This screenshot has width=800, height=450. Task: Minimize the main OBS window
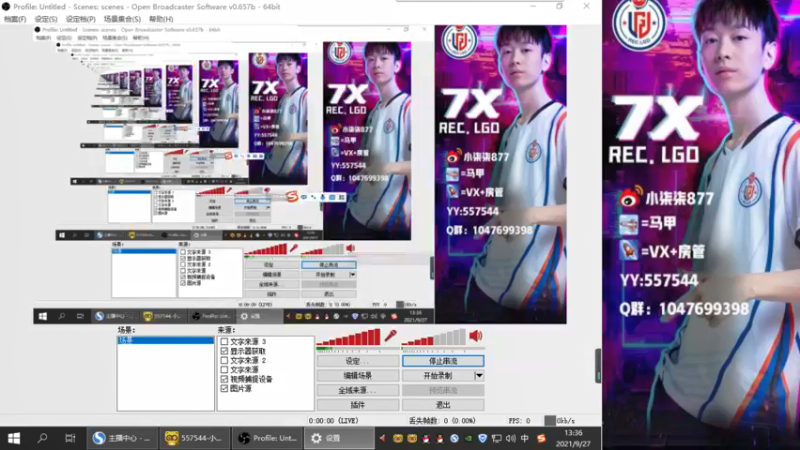click(533, 7)
